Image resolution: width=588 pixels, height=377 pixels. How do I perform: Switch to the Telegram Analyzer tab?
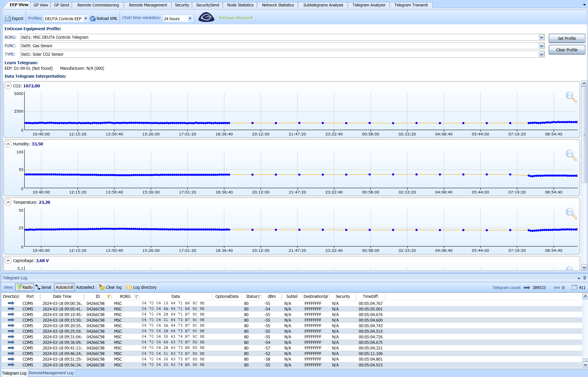pos(369,5)
